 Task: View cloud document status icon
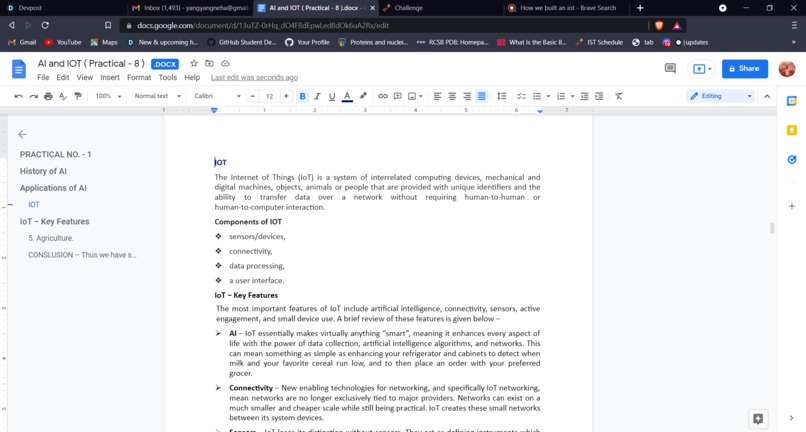(x=225, y=63)
